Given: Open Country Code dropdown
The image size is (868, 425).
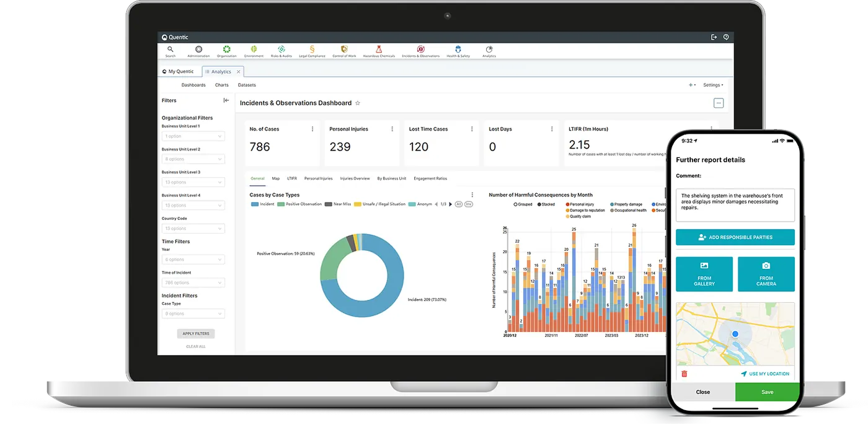Looking at the screenshot, I should (x=193, y=229).
